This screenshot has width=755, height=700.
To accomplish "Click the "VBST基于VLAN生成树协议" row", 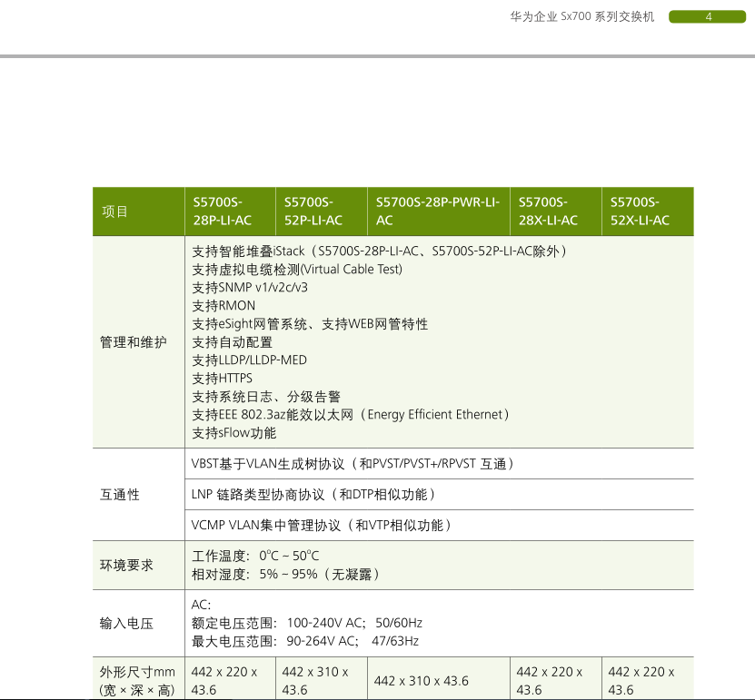I will [439, 464].
